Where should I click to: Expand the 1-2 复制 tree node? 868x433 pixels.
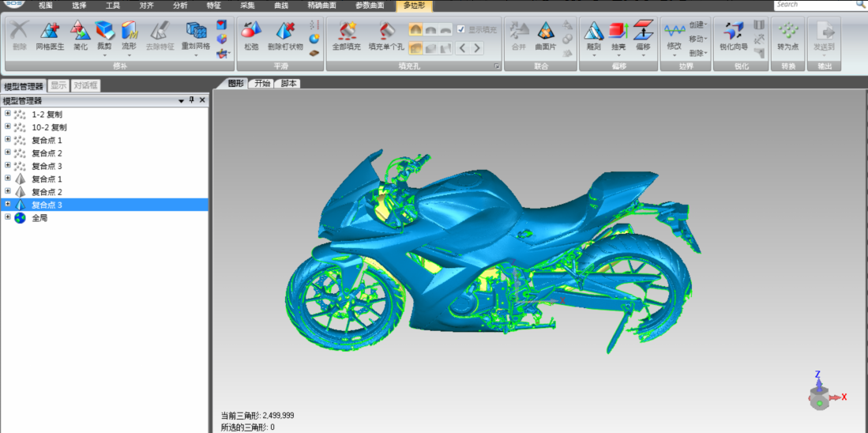point(8,114)
